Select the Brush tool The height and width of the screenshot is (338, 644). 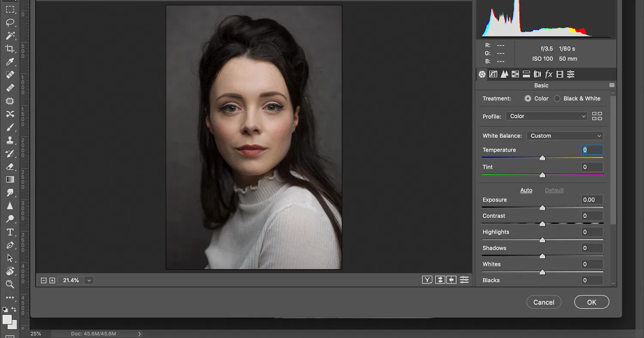[x=10, y=127]
